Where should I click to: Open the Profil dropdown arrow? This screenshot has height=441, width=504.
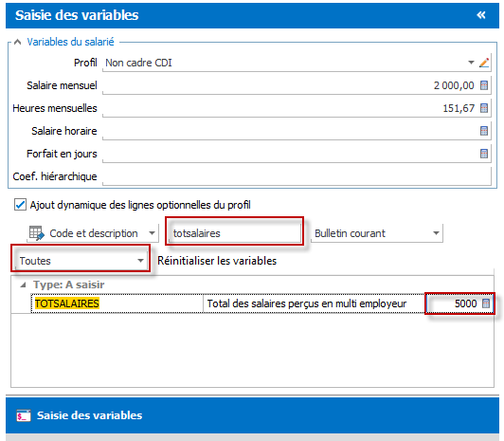coord(471,63)
